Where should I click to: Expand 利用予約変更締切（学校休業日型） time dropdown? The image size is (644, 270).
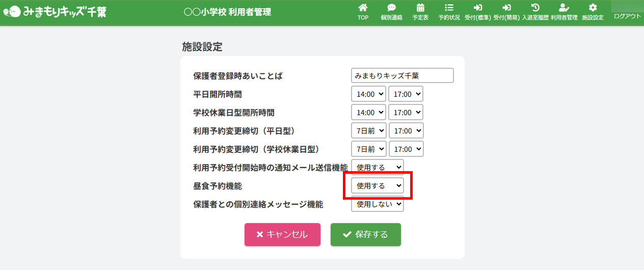coord(406,149)
